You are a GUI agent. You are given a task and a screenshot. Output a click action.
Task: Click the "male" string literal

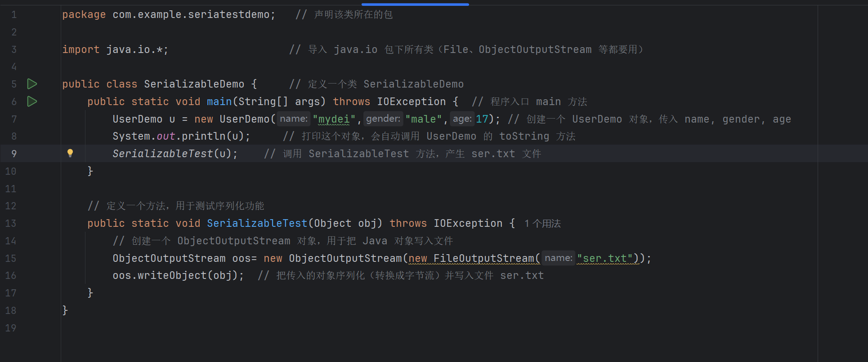tap(424, 119)
